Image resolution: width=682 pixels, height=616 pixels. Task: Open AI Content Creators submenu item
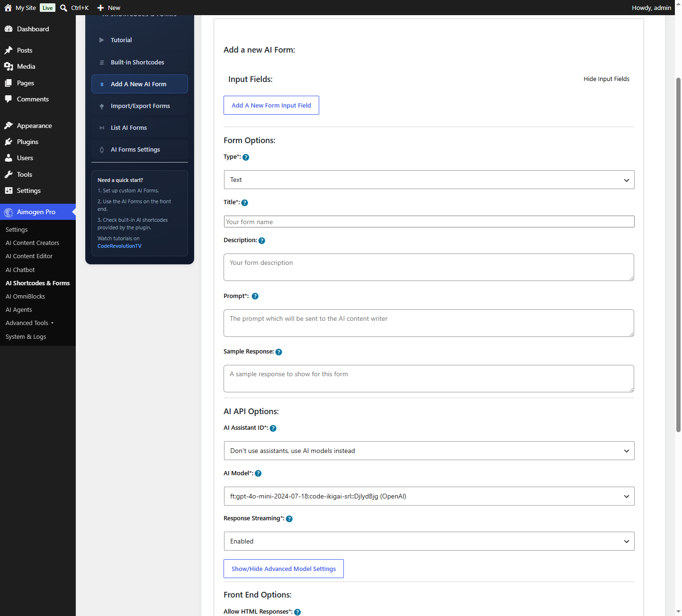pyautogui.click(x=32, y=243)
